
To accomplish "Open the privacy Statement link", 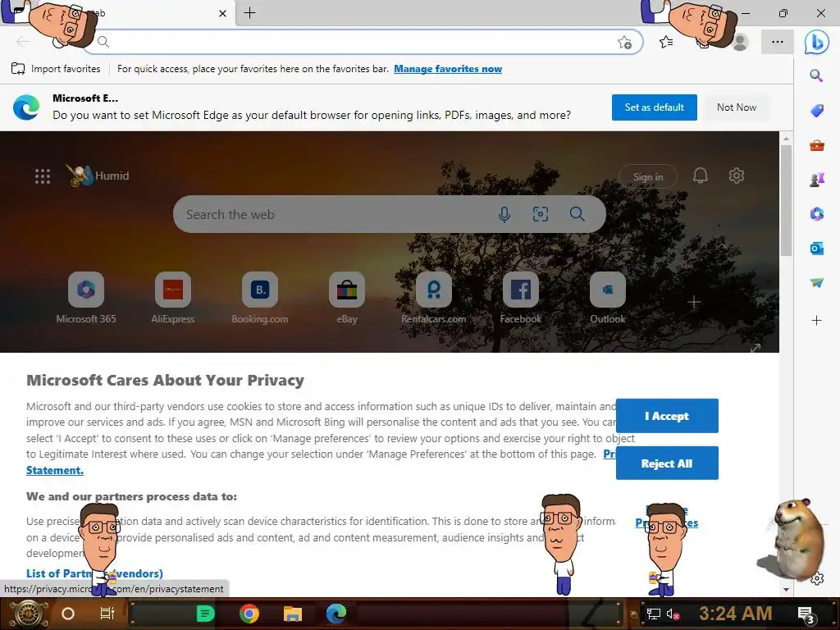I will 55,470.
